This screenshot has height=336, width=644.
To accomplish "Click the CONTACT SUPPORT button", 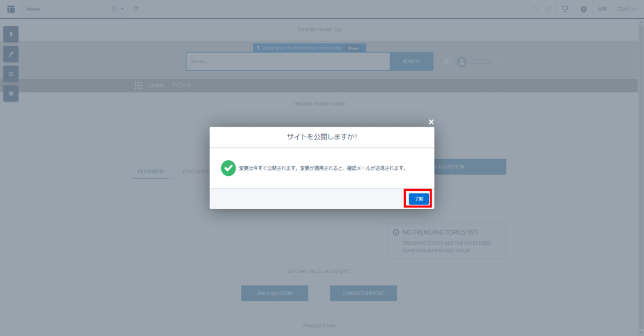I will coord(364,294).
